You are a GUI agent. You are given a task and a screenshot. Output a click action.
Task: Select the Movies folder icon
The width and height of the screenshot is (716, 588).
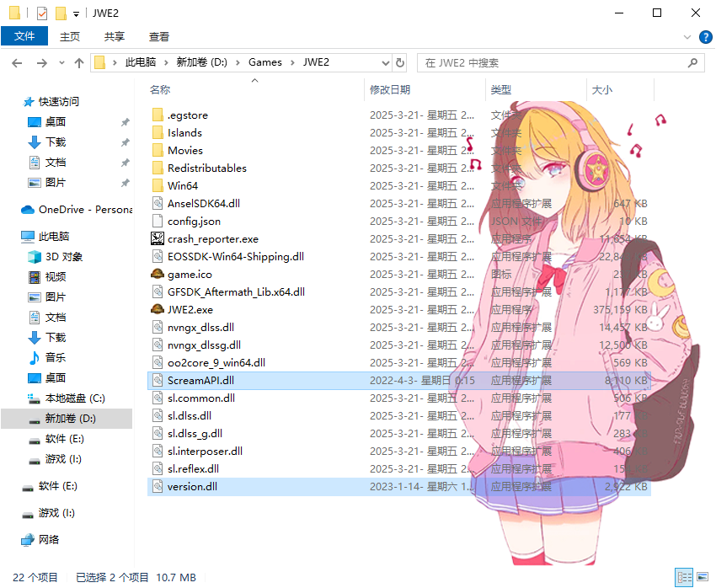[157, 150]
